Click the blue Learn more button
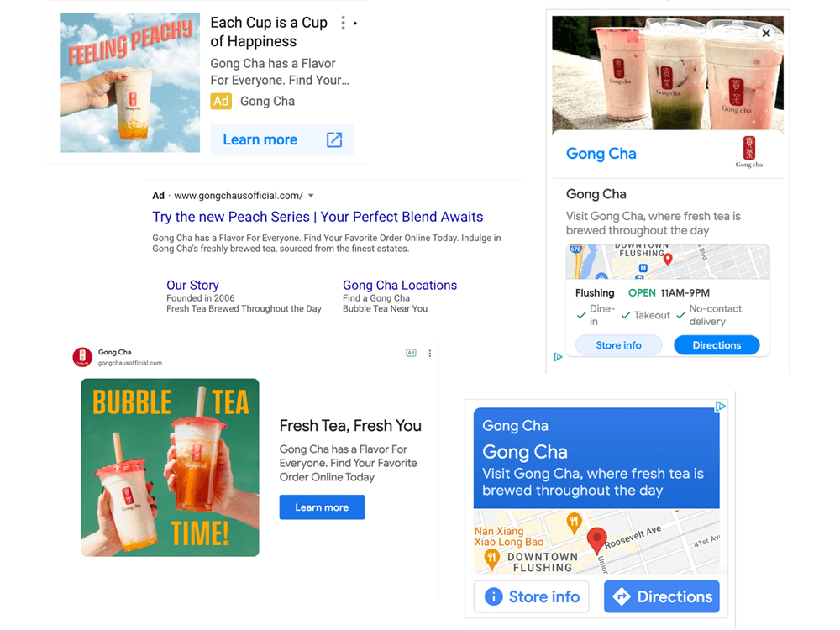The width and height of the screenshot is (840, 630). (x=322, y=507)
